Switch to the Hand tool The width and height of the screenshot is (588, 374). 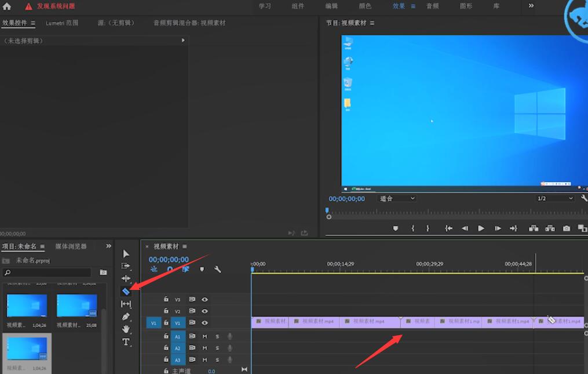coord(126,329)
